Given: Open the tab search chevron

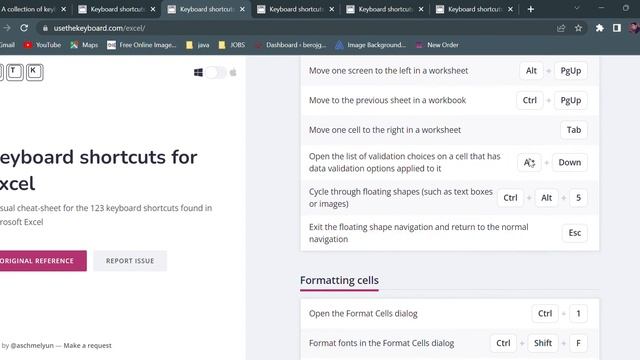Looking at the screenshot, I should 577,8.
